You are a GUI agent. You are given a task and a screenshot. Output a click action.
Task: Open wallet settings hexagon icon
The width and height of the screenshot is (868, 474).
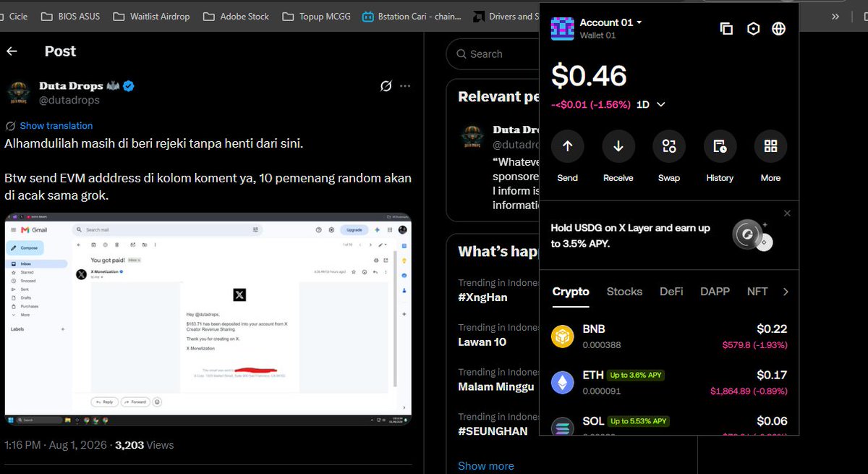pos(753,28)
